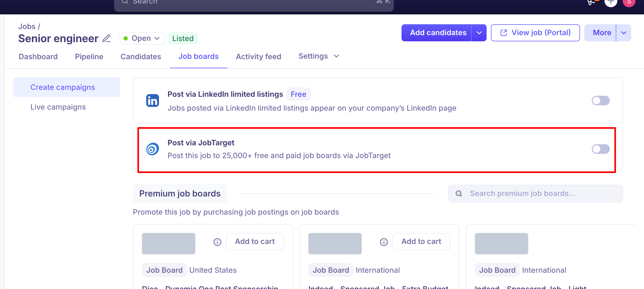The image size is (644, 289).
Task: Click the Indeed Light card logo placeholder
Action: (x=502, y=244)
